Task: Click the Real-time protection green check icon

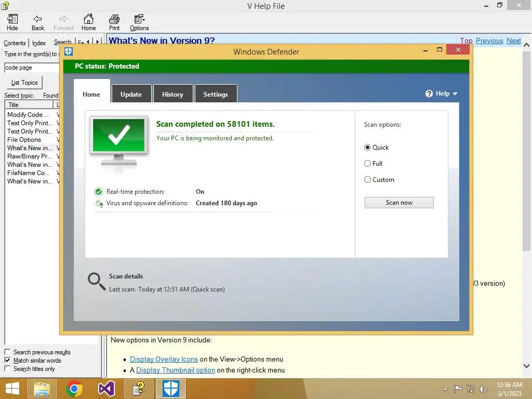Action: pyautogui.click(x=98, y=192)
